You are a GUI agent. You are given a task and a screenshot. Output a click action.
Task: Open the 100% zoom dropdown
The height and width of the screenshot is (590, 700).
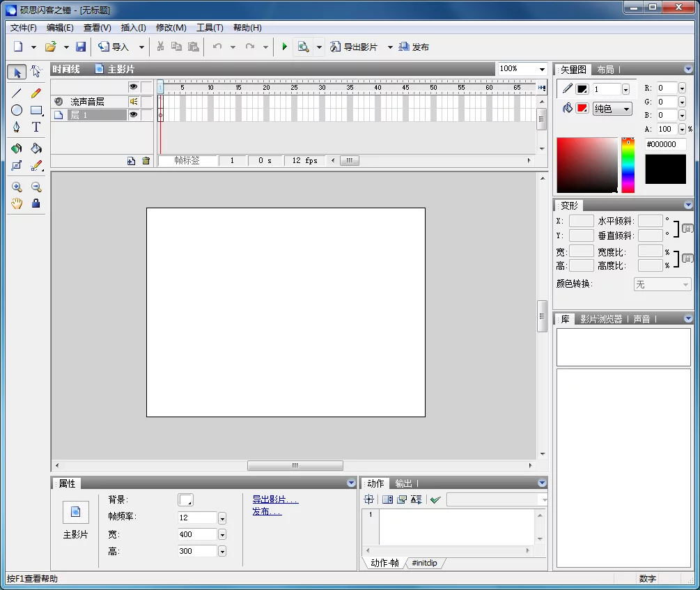[541, 69]
